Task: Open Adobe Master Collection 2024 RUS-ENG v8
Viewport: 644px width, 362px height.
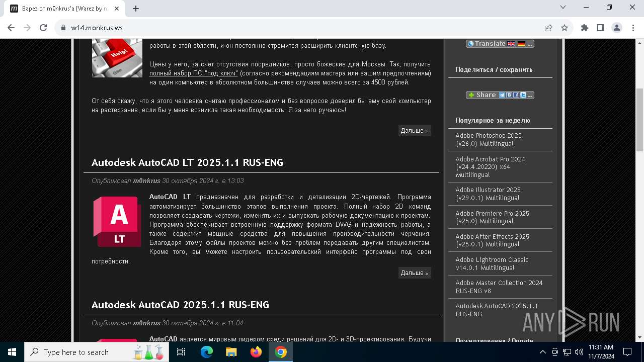Action: [499, 287]
